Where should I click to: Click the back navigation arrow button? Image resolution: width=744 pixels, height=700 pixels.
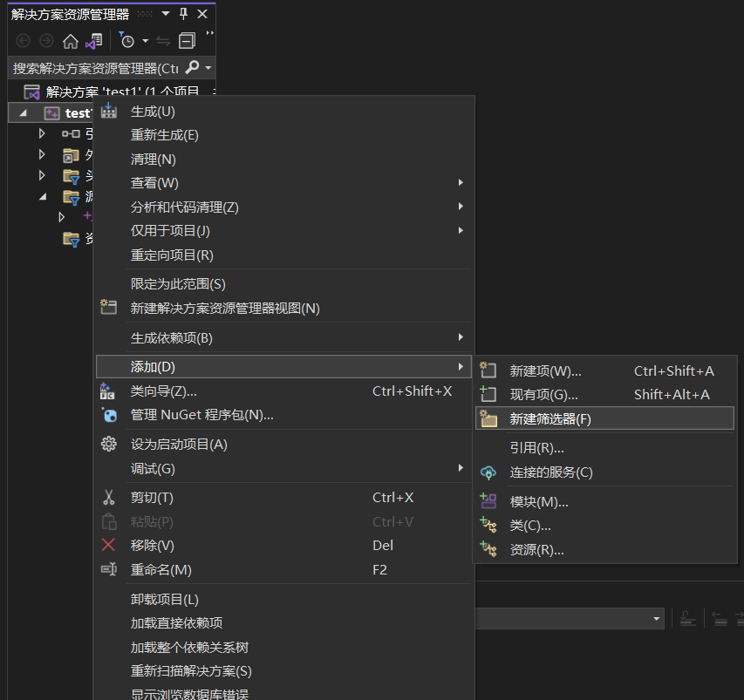coord(21,40)
